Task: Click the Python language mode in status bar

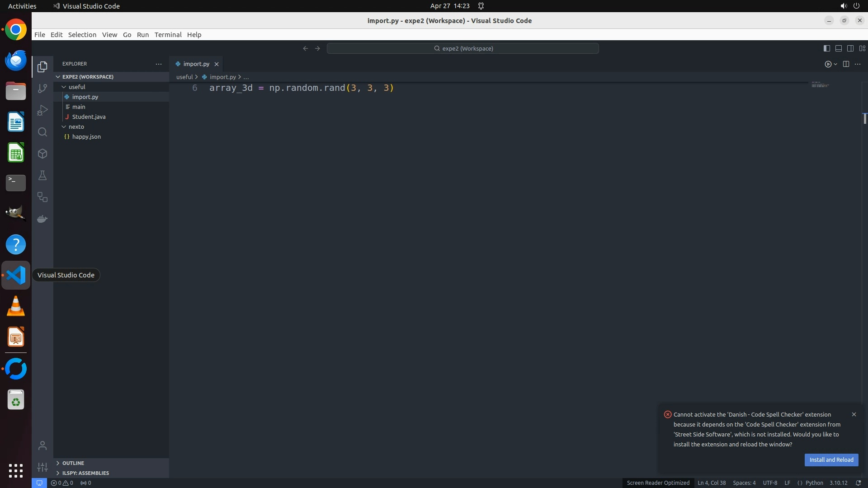Action: tap(814, 483)
